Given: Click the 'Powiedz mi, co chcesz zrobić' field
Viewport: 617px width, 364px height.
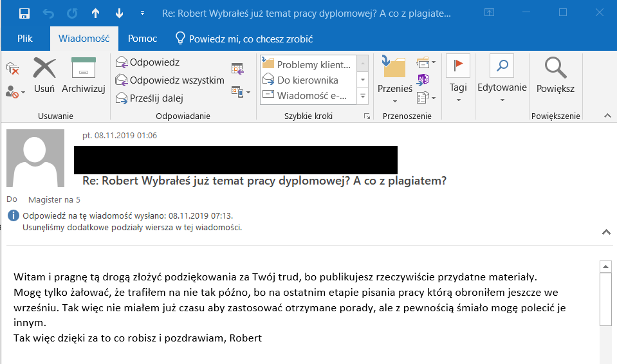Looking at the screenshot, I should (x=250, y=39).
